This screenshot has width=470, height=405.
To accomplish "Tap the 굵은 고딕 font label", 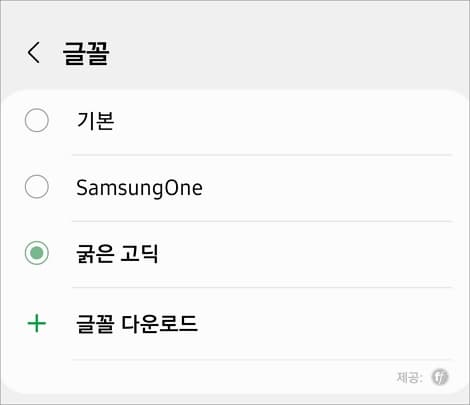I will click(117, 254).
